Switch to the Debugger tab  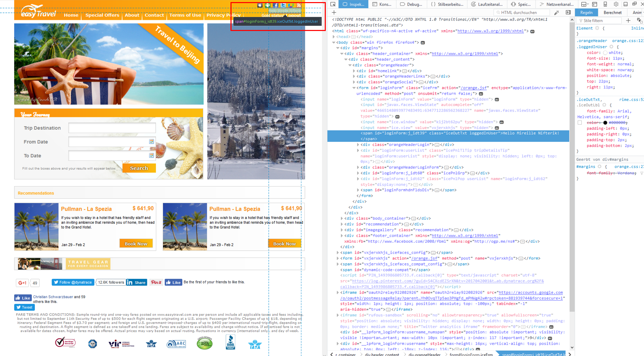coord(411,4)
